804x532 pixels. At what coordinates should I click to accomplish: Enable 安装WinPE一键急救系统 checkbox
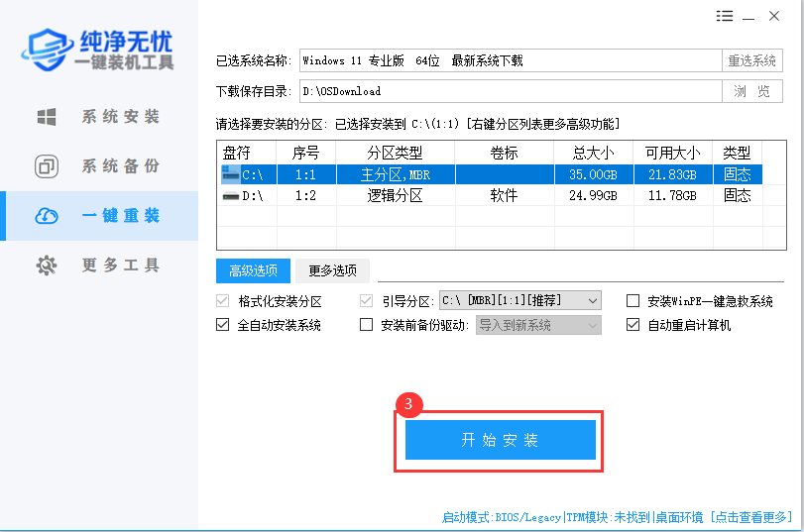(633, 301)
